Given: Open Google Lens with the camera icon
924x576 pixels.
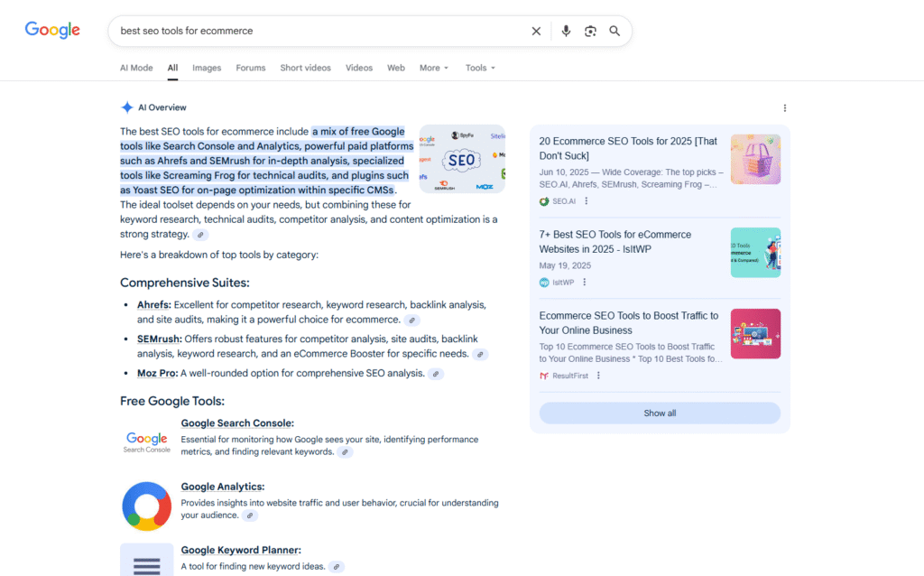Looking at the screenshot, I should point(590,31).
